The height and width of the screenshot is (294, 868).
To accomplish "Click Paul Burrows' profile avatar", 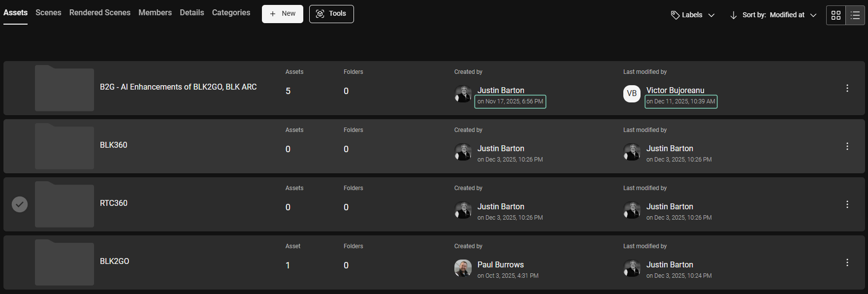I will 463,268.
